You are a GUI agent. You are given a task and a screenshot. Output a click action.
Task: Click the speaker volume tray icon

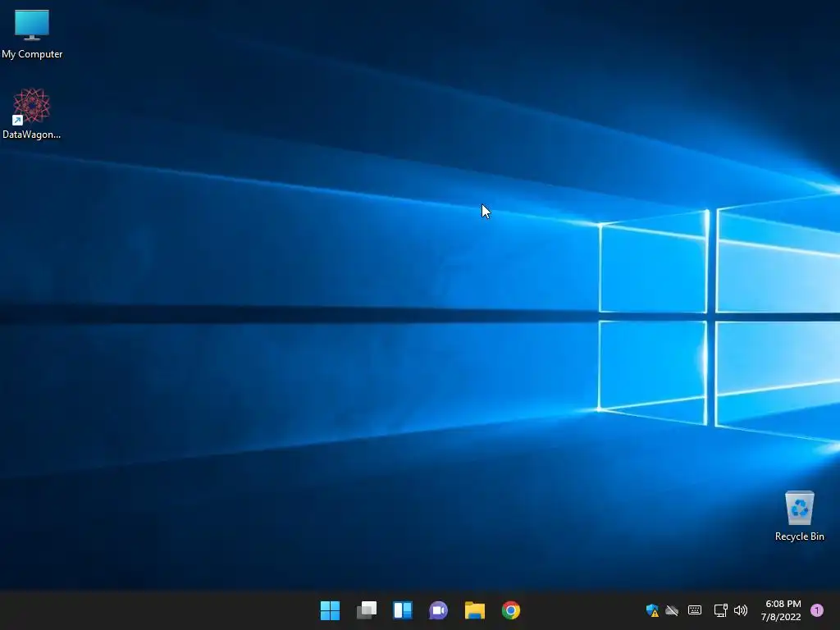[x=741, y=610]
